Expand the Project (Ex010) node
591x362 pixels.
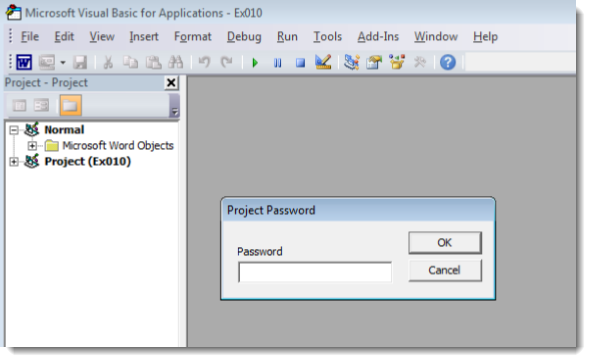pos(14,162)
